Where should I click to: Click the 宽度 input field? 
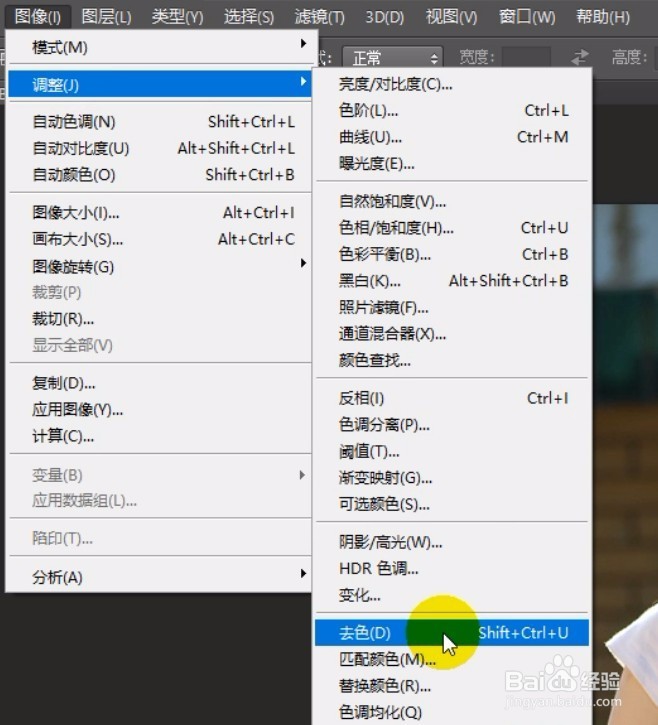[526, 58]
